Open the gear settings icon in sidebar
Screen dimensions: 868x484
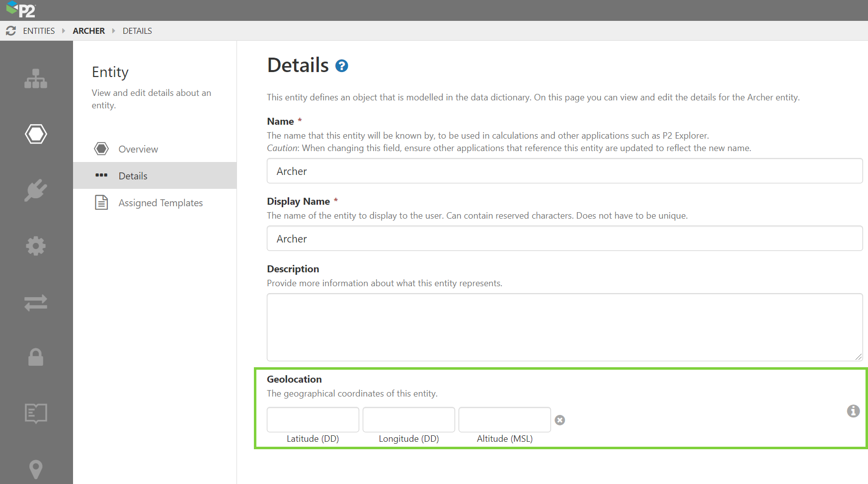[36, 246]
